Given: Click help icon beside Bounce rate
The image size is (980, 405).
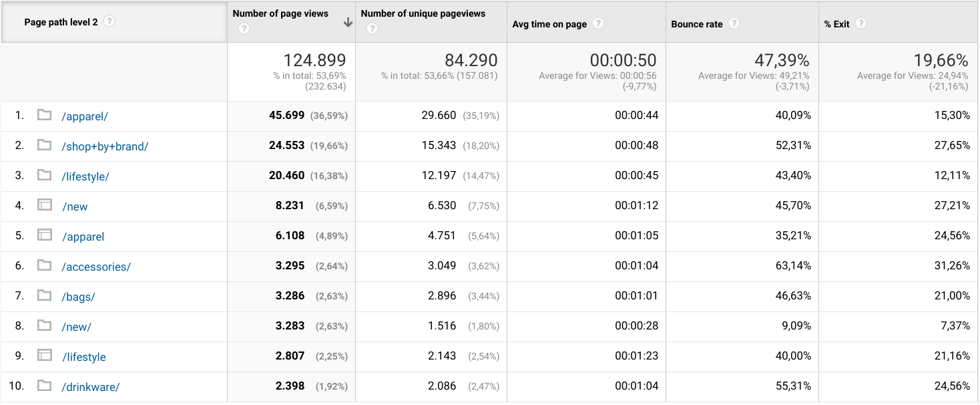Looking at the screenshot, I should click(734, 23).
